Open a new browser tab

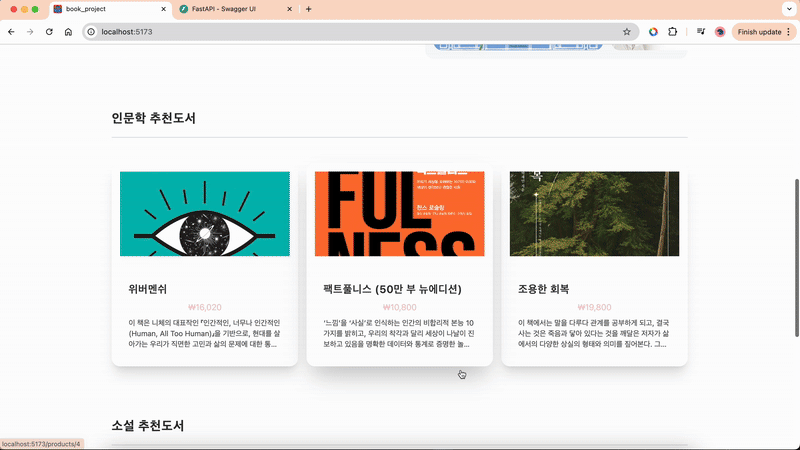[309, 9]
